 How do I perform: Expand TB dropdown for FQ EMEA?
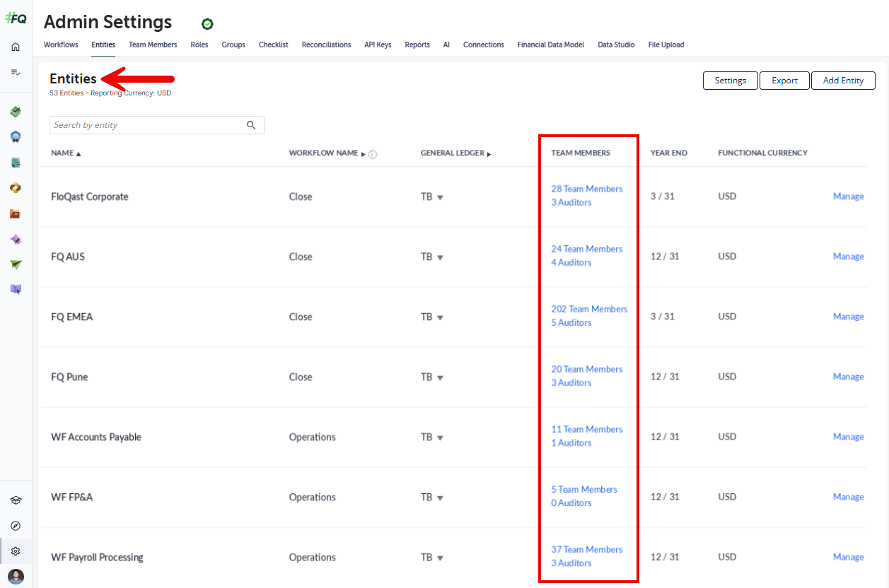click(440, 317)
